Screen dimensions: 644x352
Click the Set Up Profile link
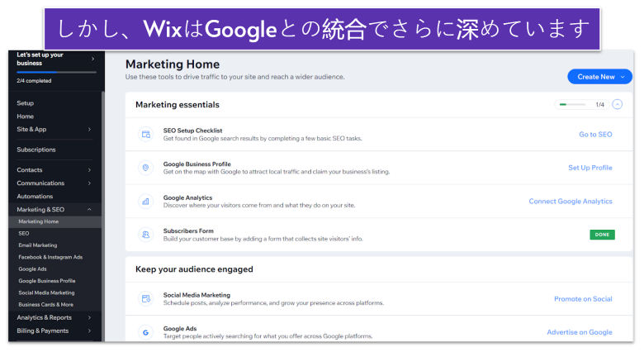[x=590, y=168]
